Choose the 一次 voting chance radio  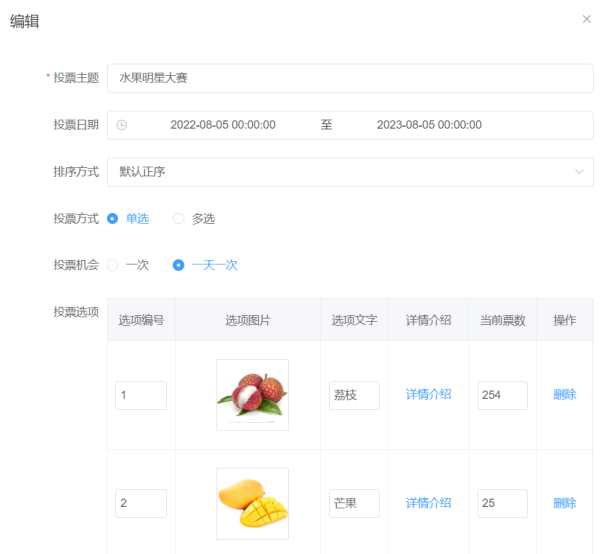pos(112,265)
